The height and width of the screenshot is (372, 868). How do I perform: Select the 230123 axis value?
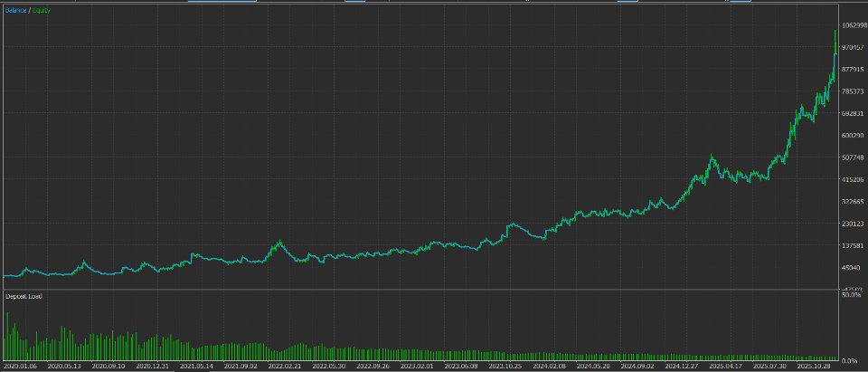click(x=853, y=224)
